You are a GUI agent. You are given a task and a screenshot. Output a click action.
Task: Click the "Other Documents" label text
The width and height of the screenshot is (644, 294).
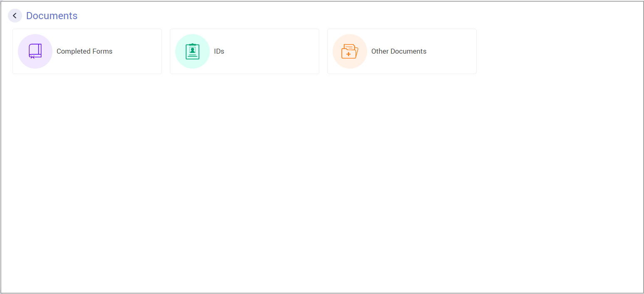399,52
